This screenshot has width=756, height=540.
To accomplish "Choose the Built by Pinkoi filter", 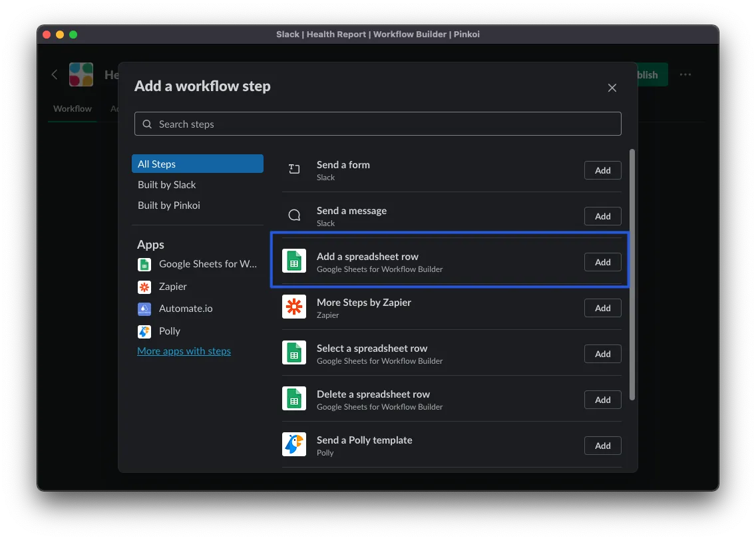I will 169,205.
